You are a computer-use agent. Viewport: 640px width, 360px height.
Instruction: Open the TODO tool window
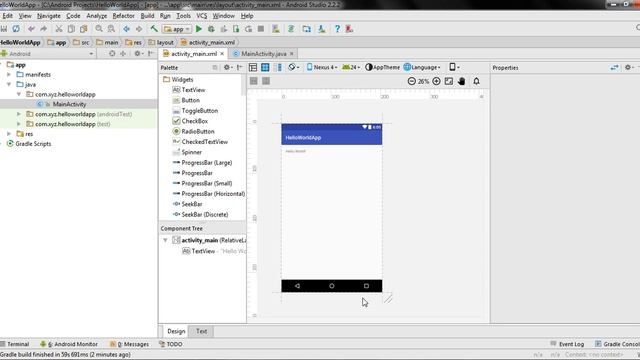[x=171, y=344]
